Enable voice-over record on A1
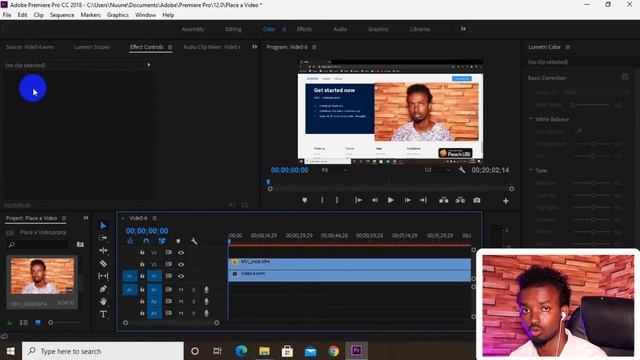 point(207,290)
